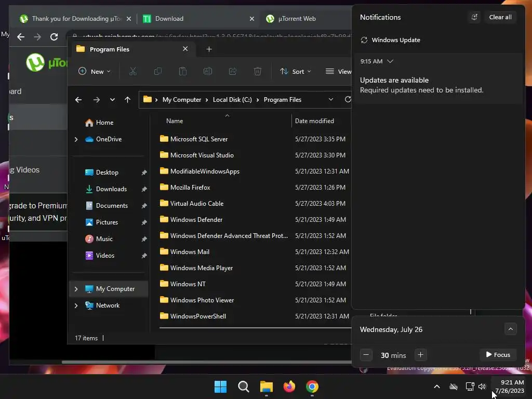Sort files by Date modified column
The height and width of the screenshot is (399, 532).
tap(314, 121)
